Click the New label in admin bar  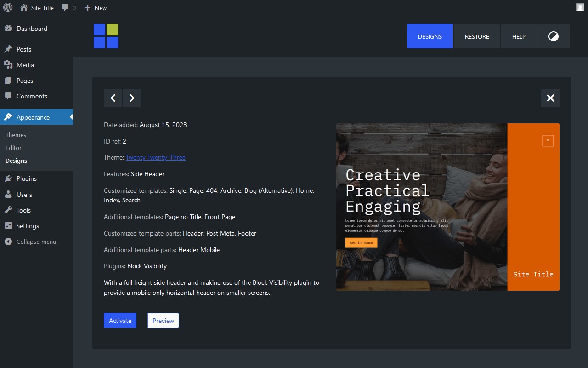click(101, 8)
